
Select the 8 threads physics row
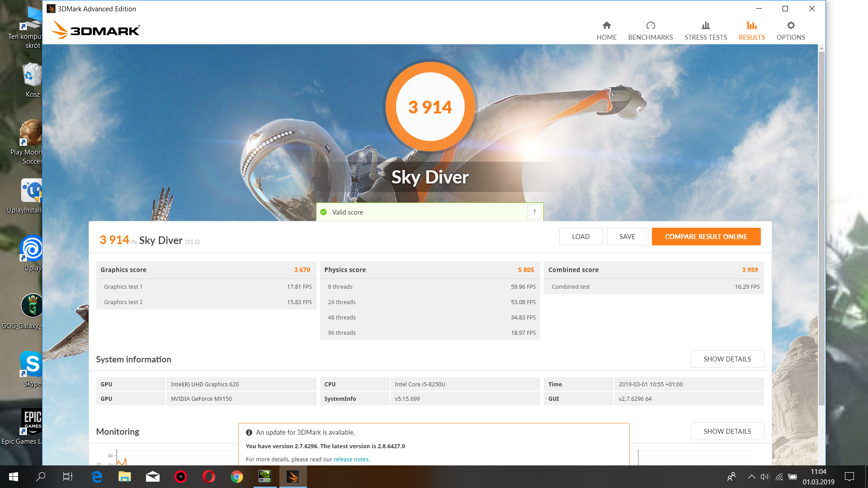(x=430, y=286)
